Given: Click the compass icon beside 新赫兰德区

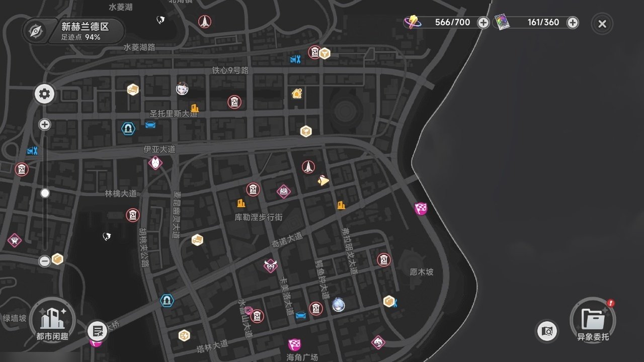Looking at the screenshot, I should click(x=35, y=31).
